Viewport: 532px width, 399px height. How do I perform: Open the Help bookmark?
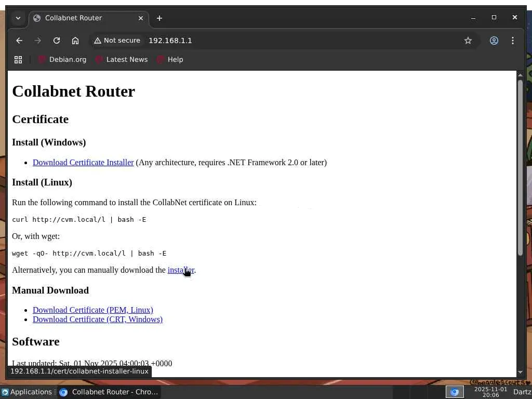(x=170, y=60)
